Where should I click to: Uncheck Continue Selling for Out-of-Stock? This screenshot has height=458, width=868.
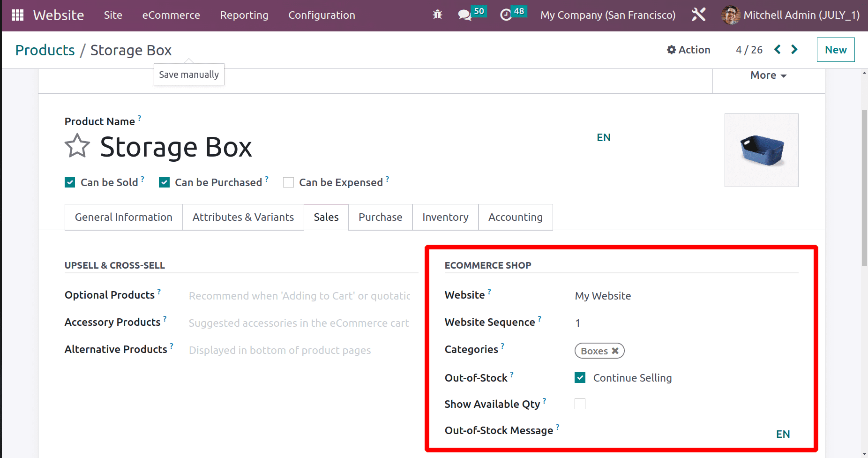(580, 378)
